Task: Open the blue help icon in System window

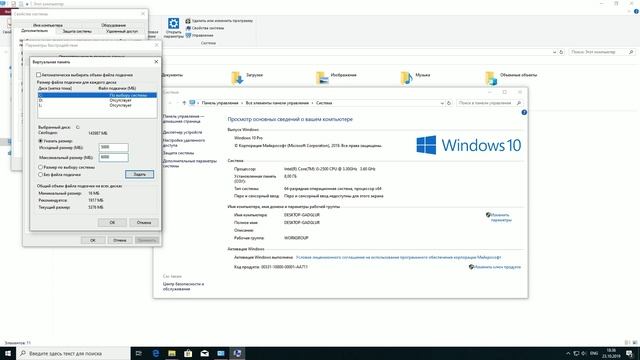Action: [524, 112]
